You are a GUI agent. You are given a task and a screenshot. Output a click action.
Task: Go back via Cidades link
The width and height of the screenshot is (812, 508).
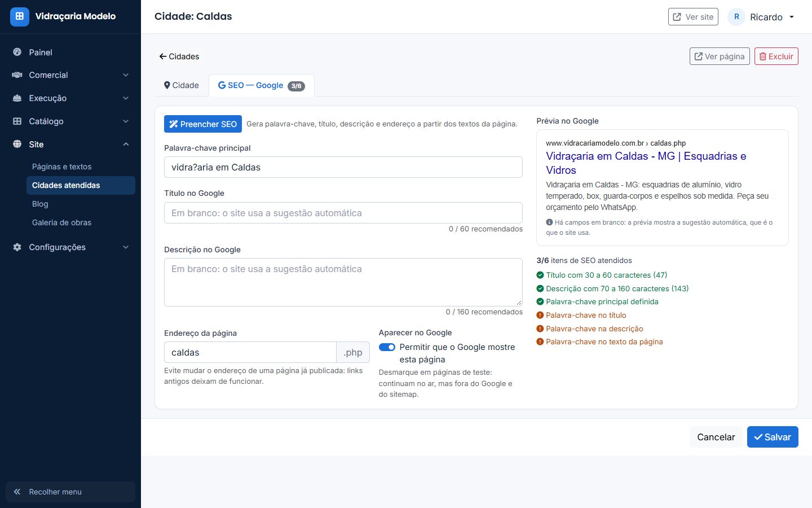point(179,56)
